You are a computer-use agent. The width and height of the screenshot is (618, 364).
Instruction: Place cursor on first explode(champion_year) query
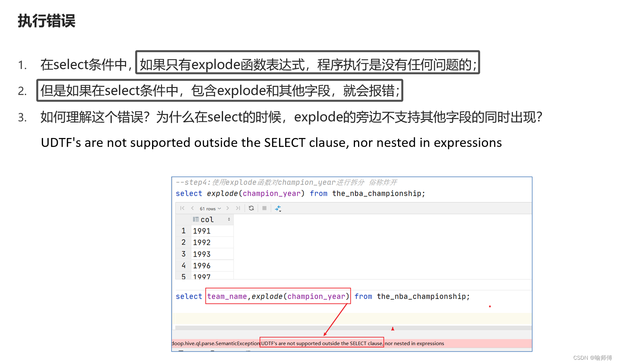coord(256,193)
